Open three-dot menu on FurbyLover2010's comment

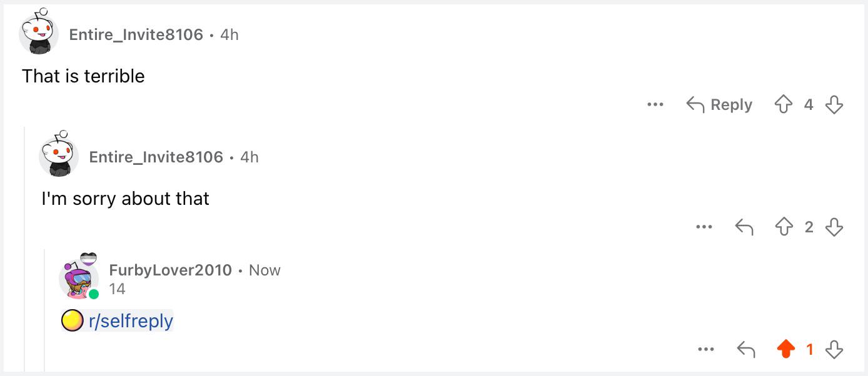click(706, 349)
